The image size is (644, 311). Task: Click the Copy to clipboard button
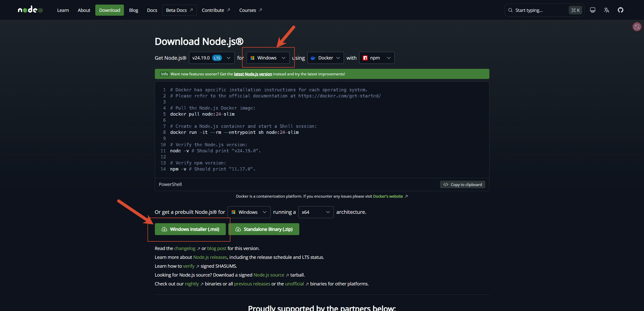pyautogui.click(x=463, y=184)
